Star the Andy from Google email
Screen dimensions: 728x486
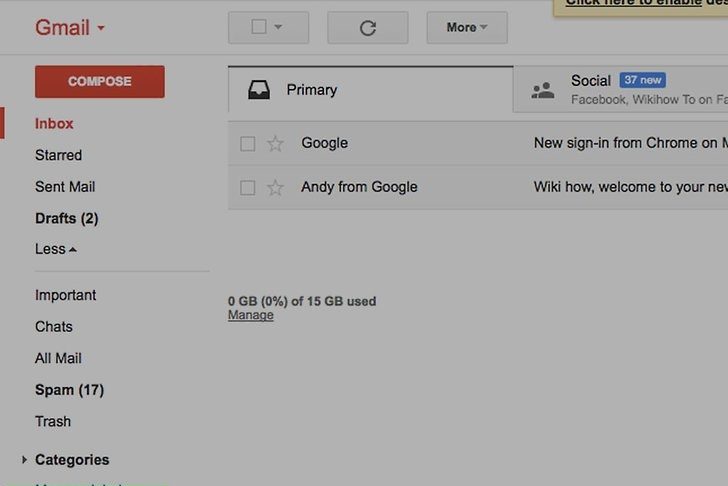[275, 187]
